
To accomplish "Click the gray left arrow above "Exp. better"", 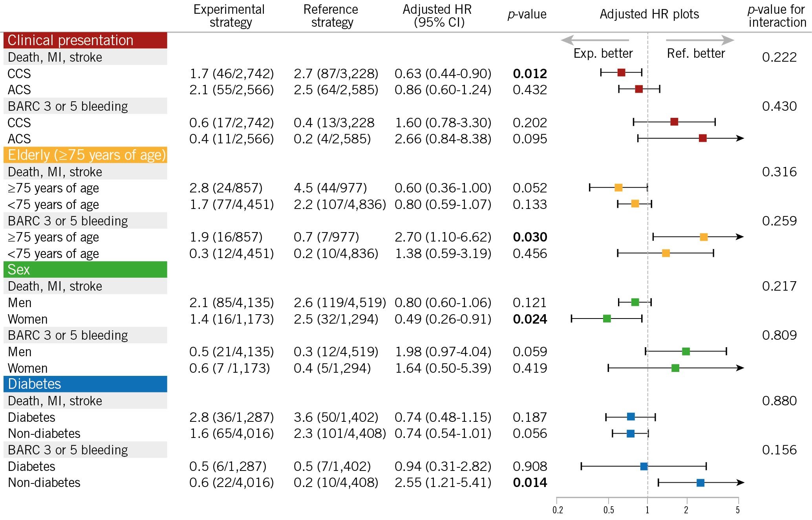I will click(x=594, y=40).
